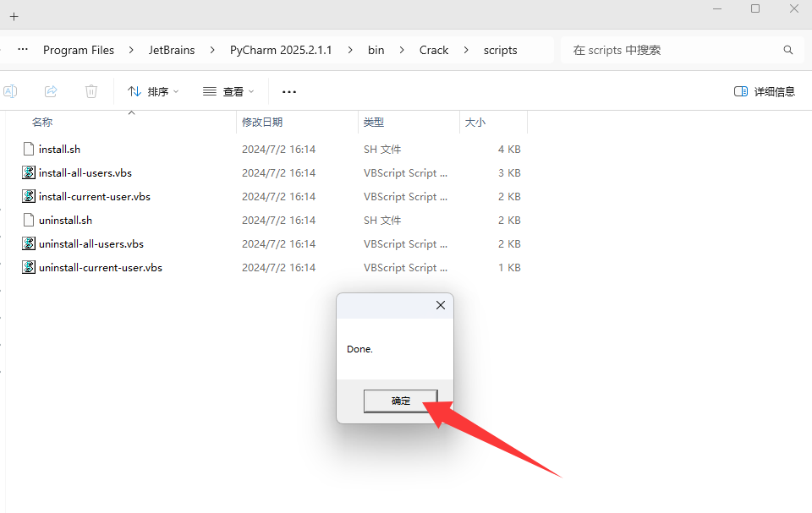This screenshot has width=812, height=513.
Task: Select the uninstall.sh file name
Action: [66, 221]
